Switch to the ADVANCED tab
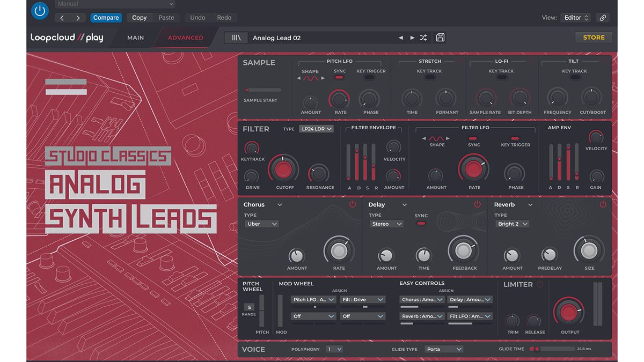 tap(185, 38)
